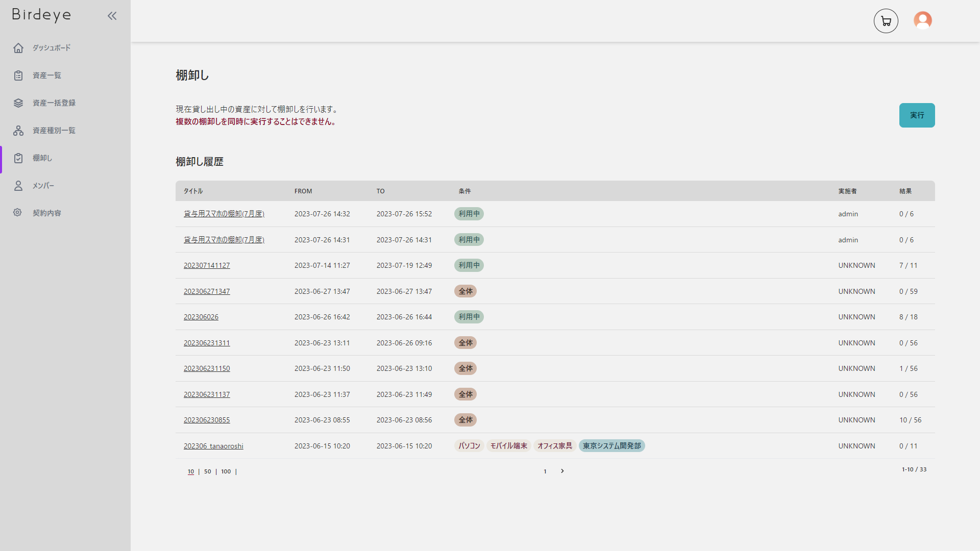980x551 pixels.
Task: Click the 資産種別一覧 hierarchy icon
Action: coord(18,131)
